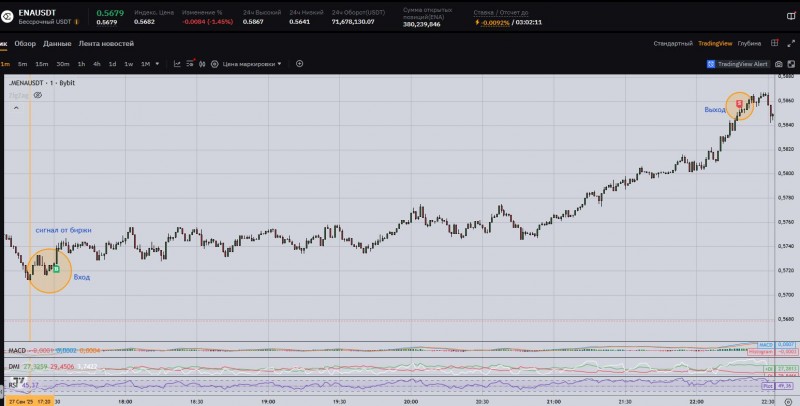Toggle ZigZag indicator visibility eye icon
800x406 pixels.
tap(37, 95)
